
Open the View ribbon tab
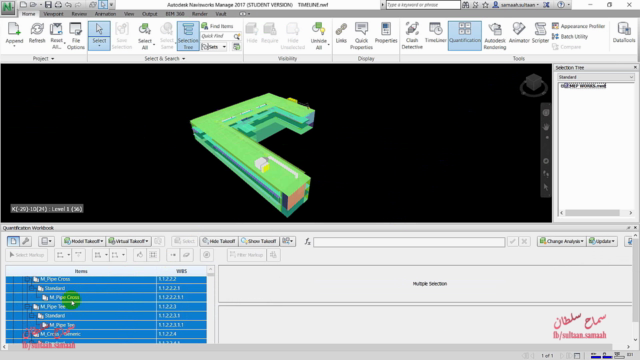coord(129,14)
